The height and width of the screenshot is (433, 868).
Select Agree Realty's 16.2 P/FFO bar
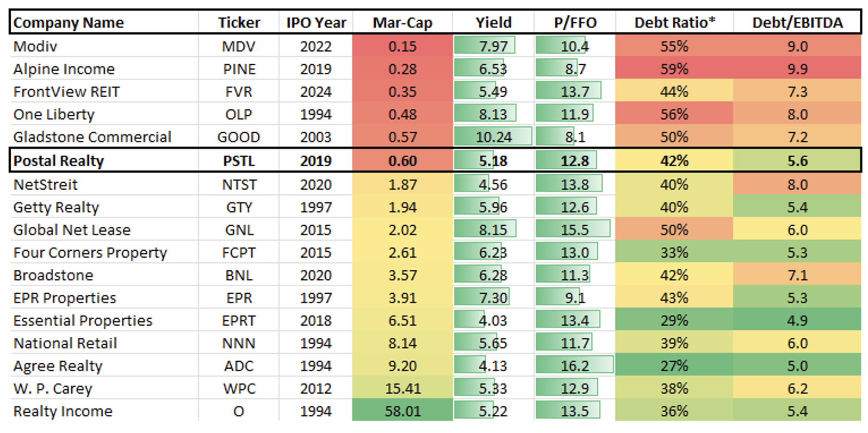click(575, 366)
